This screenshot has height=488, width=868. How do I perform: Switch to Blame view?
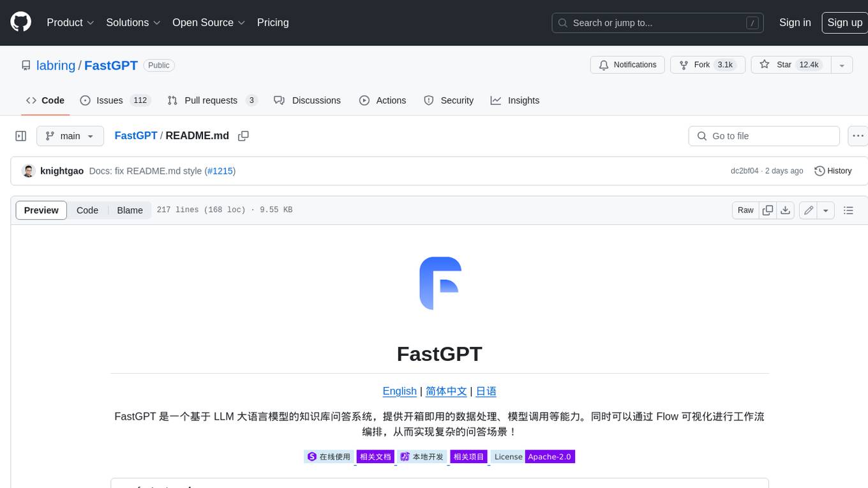(x=130, y=210)
